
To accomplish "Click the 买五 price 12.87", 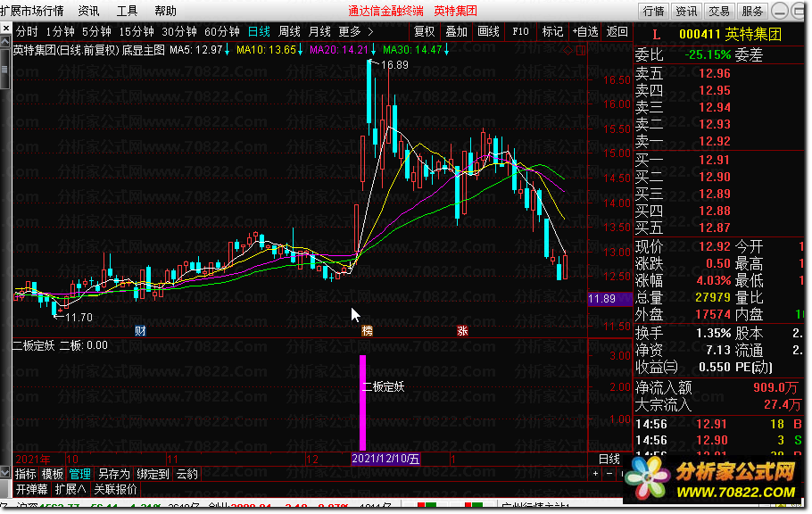I will coord(715,228).
